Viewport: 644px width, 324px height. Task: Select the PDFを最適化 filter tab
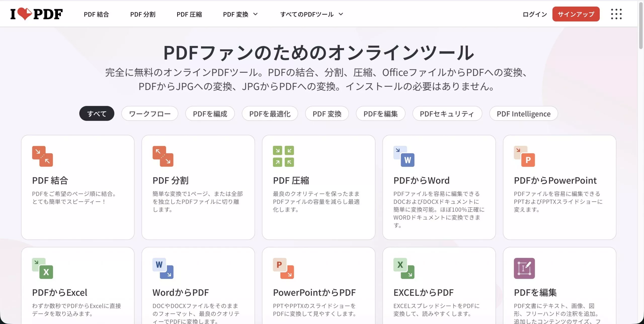(270, 114)
